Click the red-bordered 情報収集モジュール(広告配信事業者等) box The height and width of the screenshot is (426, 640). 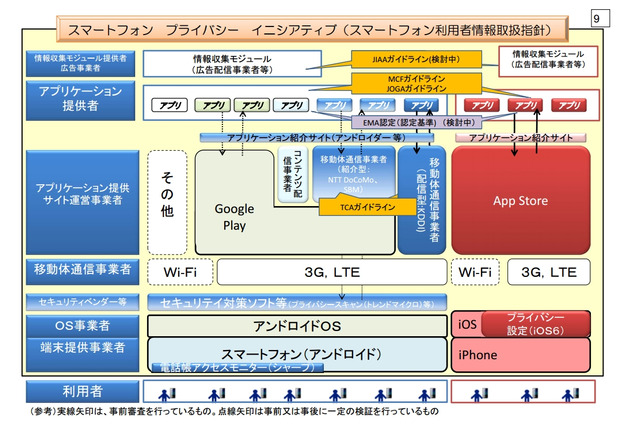tap(548, 61)
